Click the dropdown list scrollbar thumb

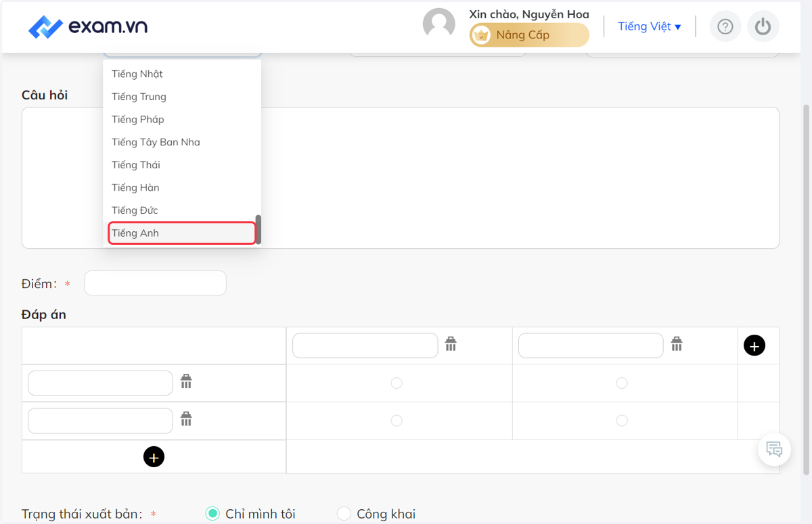click(258, 230)
